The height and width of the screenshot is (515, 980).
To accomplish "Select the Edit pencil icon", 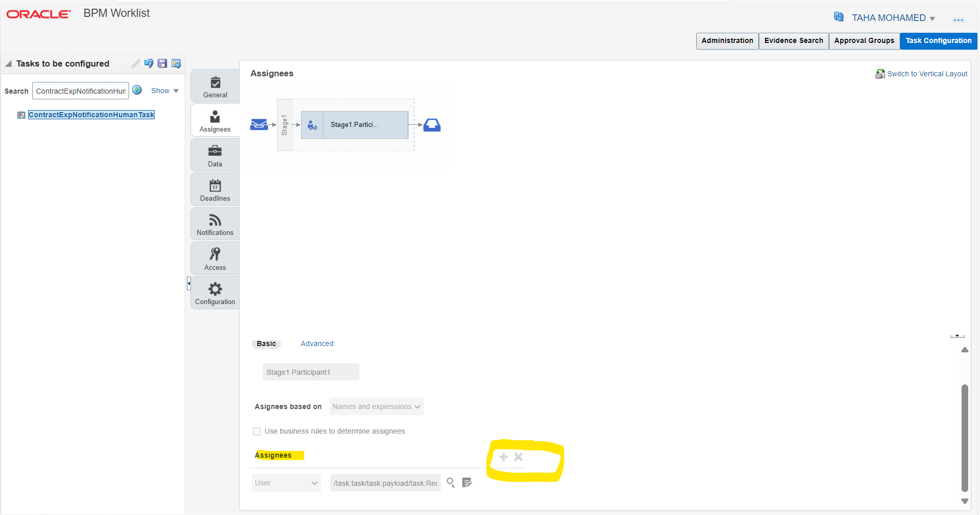I will click(x=135, y=63).
